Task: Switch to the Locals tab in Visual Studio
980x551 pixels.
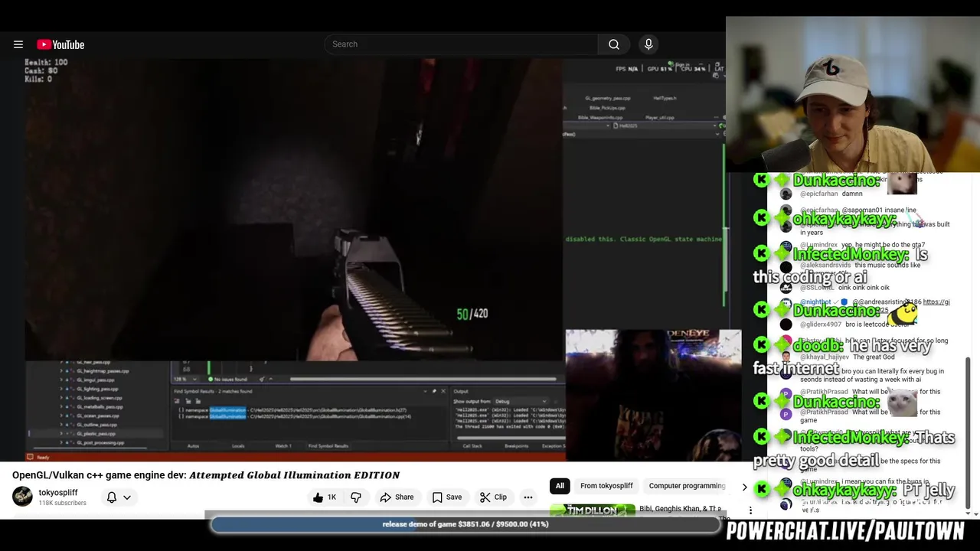Action: pos(238,445)
